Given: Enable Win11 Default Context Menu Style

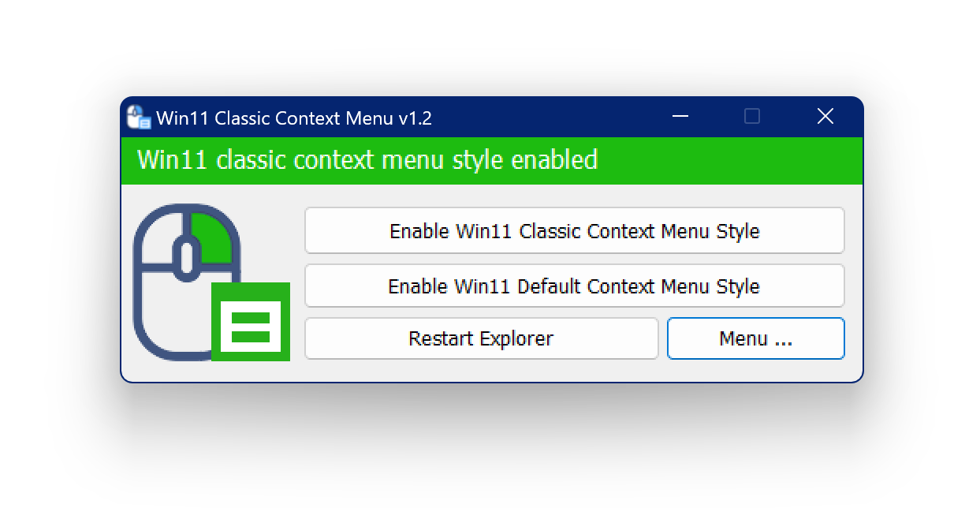Looking at the screenshot, I should point(574,286).
